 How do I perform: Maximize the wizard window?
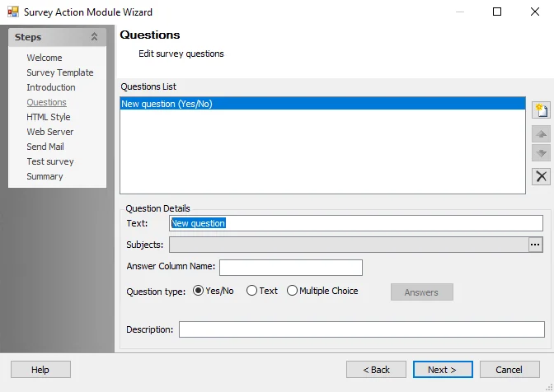pos(497,12)
